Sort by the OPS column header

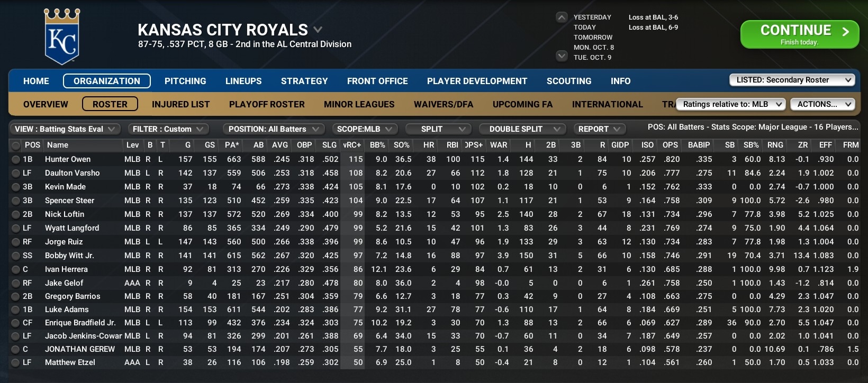[670, 145]
